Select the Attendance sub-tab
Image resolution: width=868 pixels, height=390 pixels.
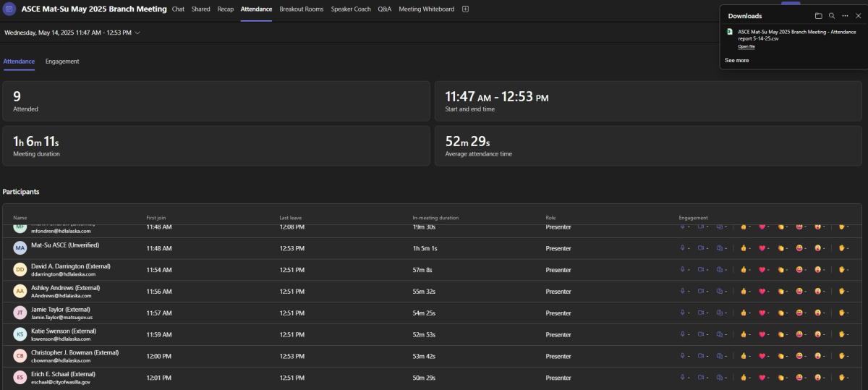(x=19, y=62)
